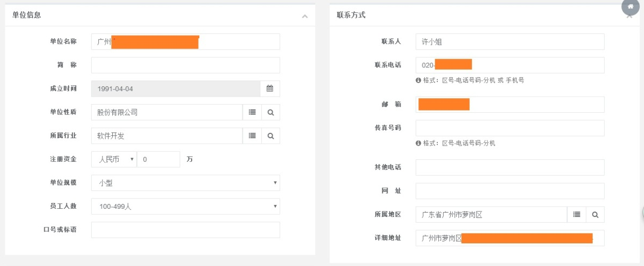Open the 人民币 currency dropdown

coord(114,159)
